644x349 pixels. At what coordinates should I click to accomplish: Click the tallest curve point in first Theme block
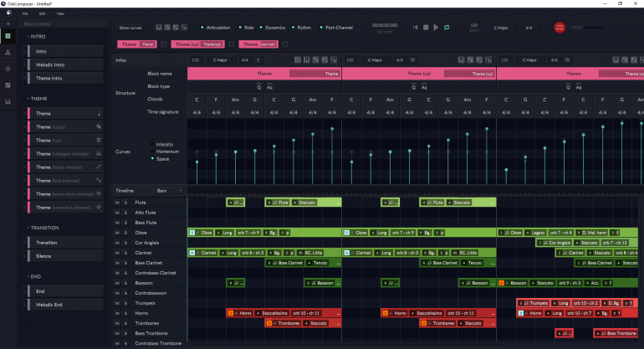(332, 129)
